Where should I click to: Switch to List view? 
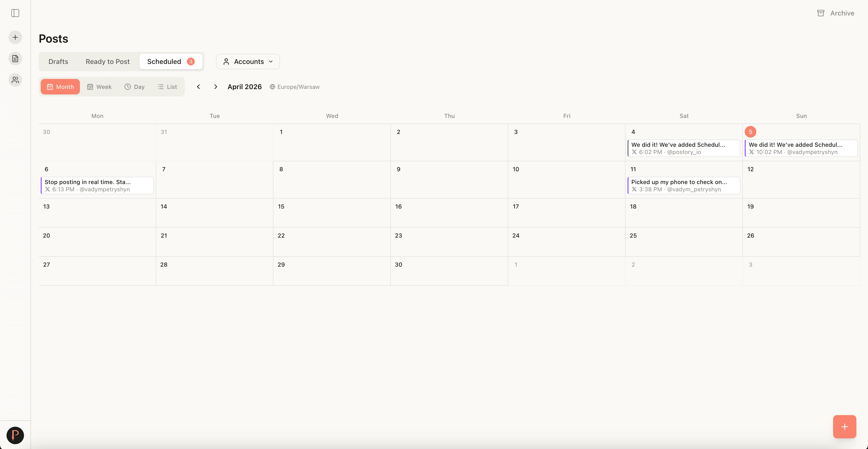pyautogui.click(x=167, y=86)
